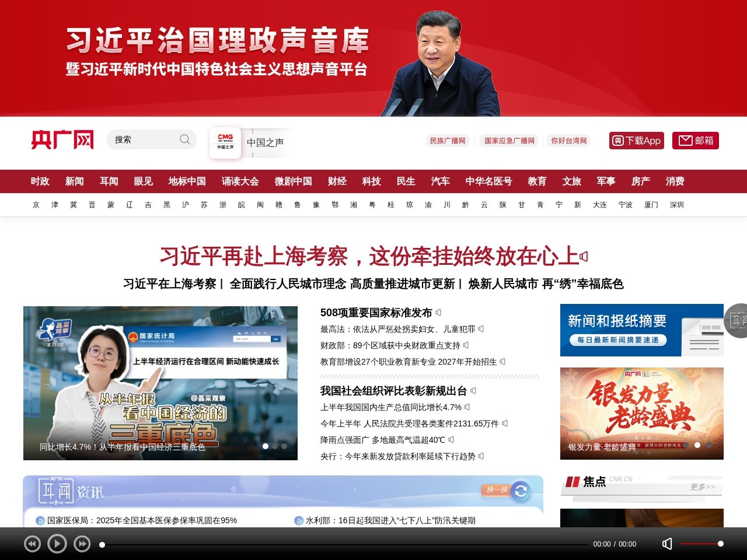Play audio for 人民法院共受理各类案件 item

(505, 423)
